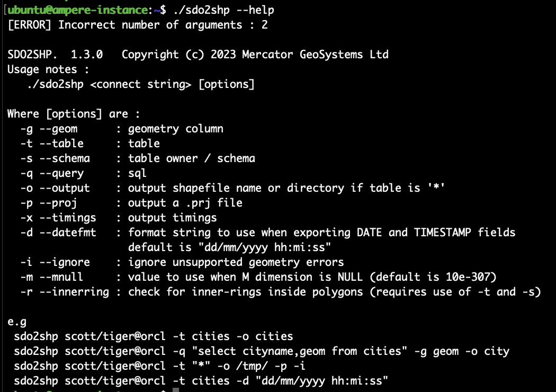
Task: Click the -t --table option line
Action: tap(90, 144)
